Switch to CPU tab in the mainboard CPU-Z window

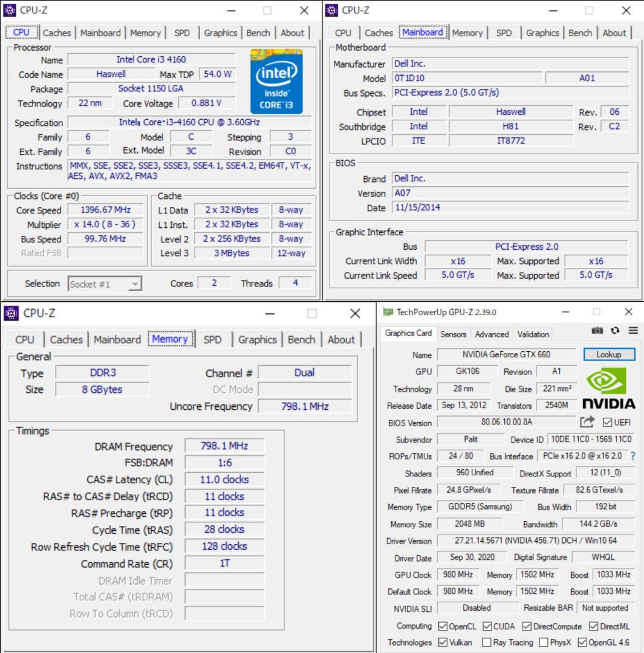coord(343,33)
